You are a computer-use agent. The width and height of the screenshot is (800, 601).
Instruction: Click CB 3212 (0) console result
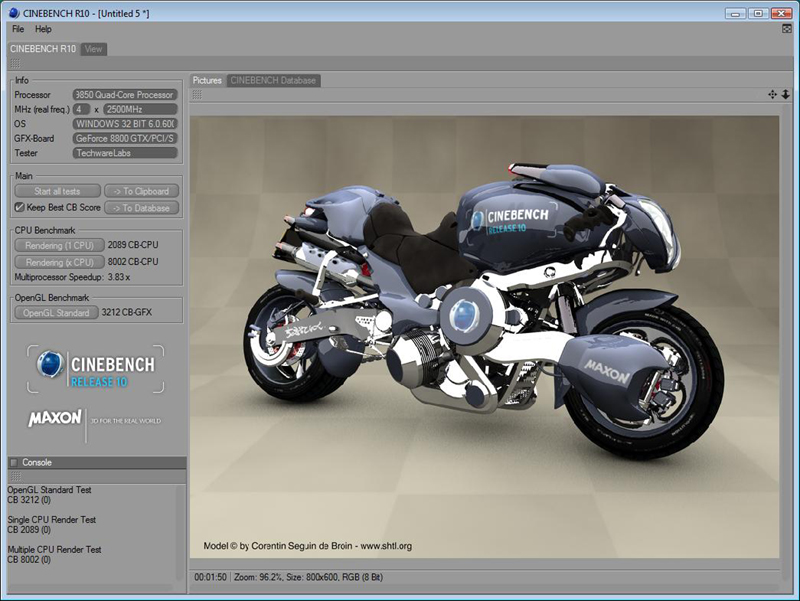click(x=29, y=500)
